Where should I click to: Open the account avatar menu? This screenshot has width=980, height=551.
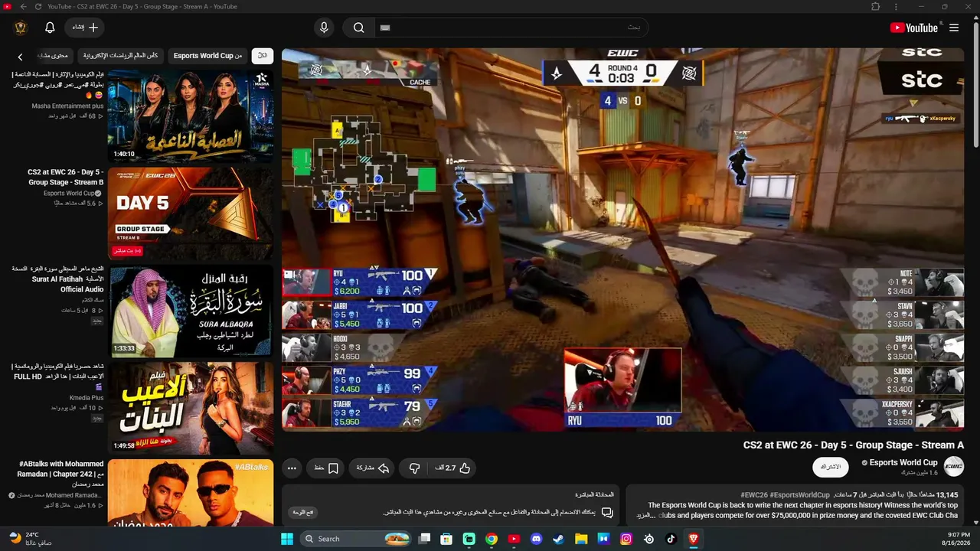(21, 28)
